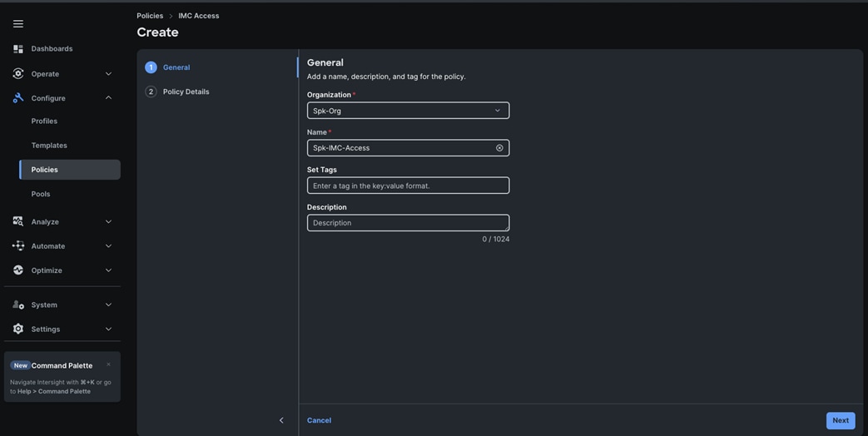868x436 pixels.
Task: Click the Next button
Action: 841,420
